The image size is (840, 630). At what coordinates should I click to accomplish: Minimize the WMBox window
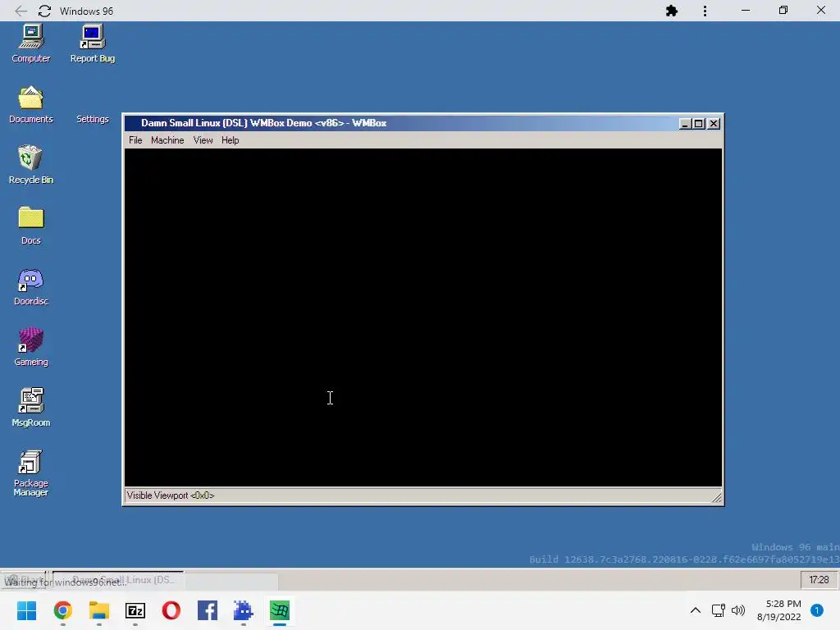tap(685, 124)
